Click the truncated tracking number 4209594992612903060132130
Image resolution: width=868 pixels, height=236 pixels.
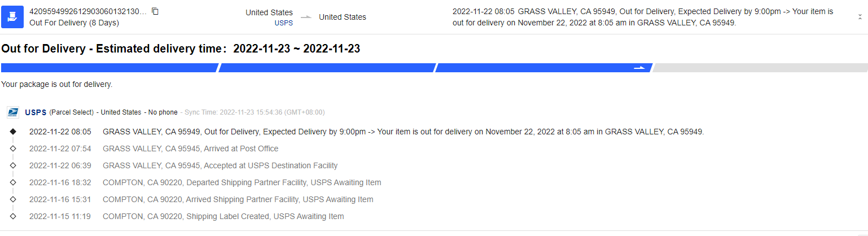(87, 11)
